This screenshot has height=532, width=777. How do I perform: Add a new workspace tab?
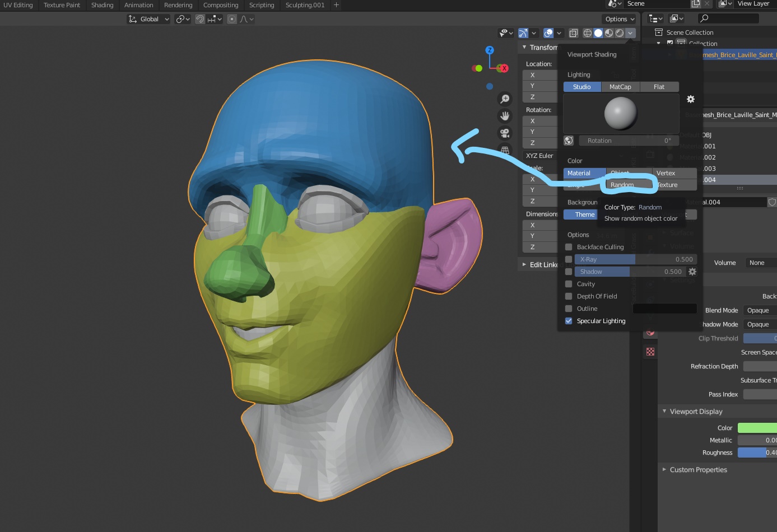pyautogui.click(x=336, y=5)
